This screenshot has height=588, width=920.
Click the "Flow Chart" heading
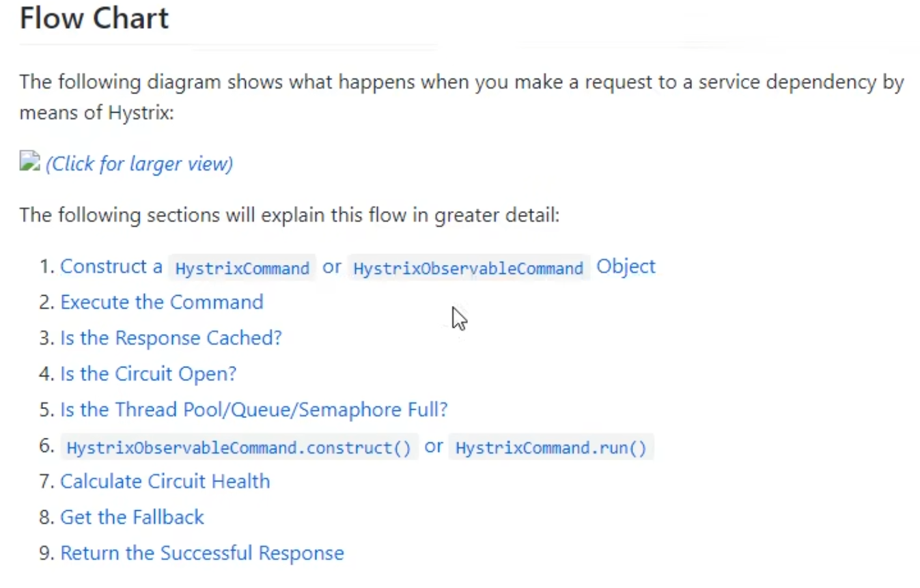[x=94, y=18]
